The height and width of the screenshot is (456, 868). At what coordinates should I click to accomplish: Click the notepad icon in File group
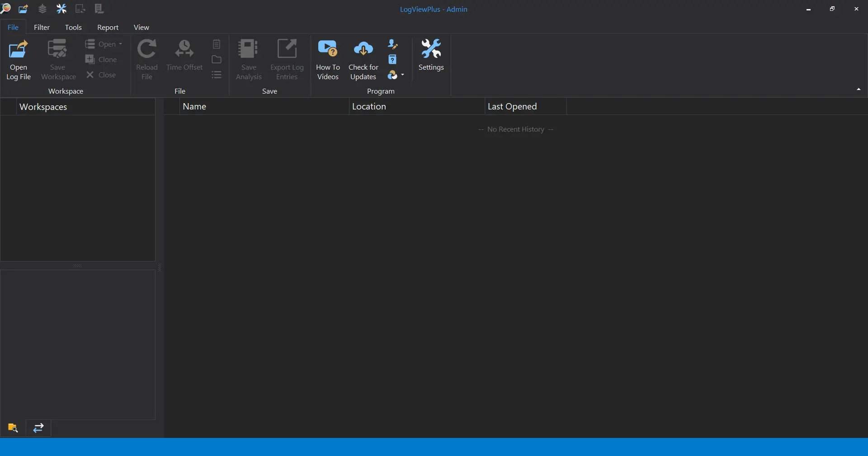[217, 44]
